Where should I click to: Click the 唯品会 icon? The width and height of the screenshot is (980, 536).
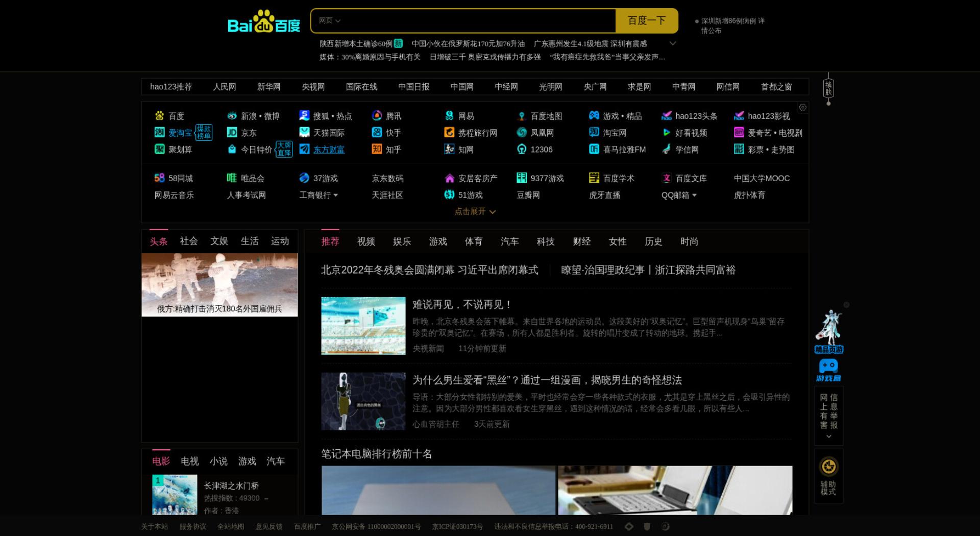tap(232, 178)
